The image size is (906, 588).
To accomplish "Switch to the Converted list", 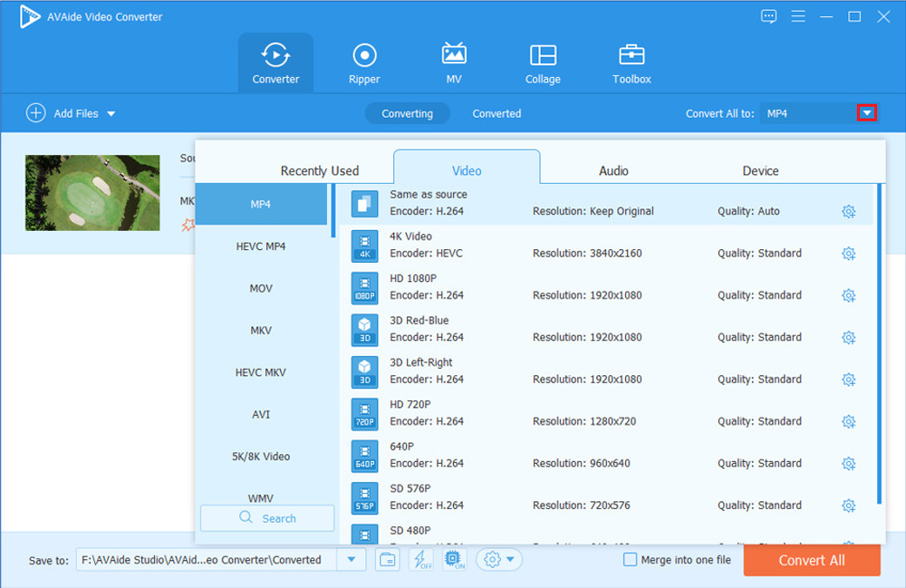I will coord(496,114).
